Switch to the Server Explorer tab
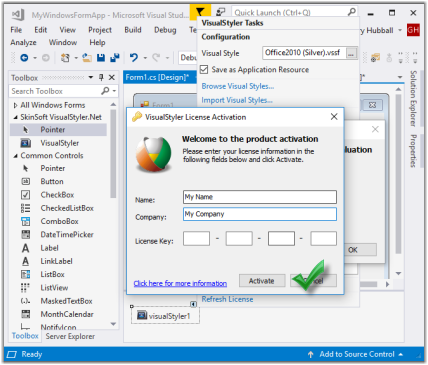428x365 pixels. [70, 336]
